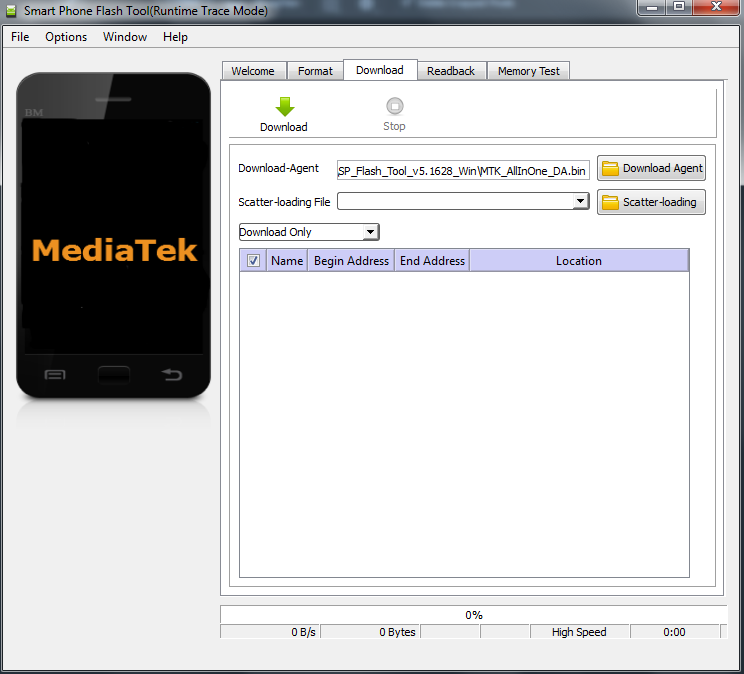Maximize the Flash Tool window
Image resolution: width=744 pixels, height=674 pixels.
(x=679, y=8)
